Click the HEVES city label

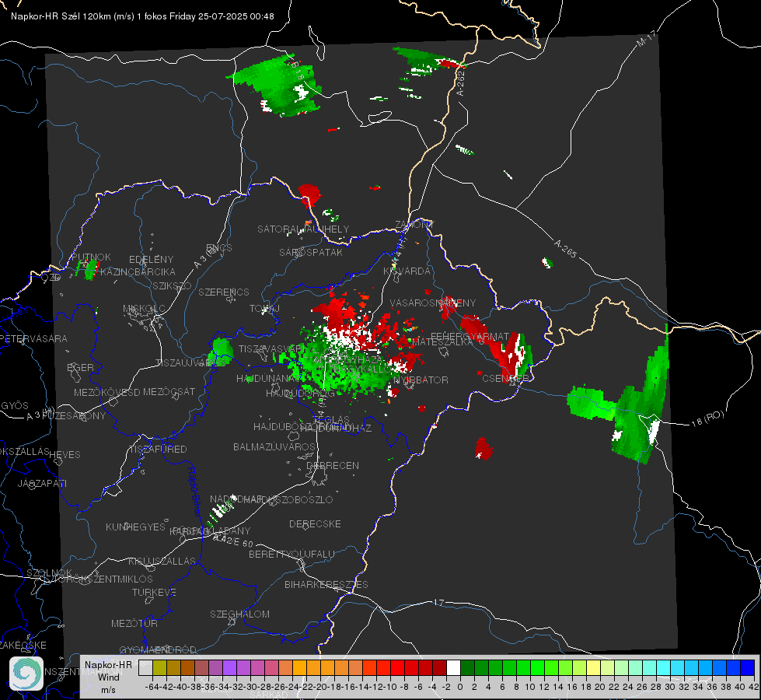point(65,455)
